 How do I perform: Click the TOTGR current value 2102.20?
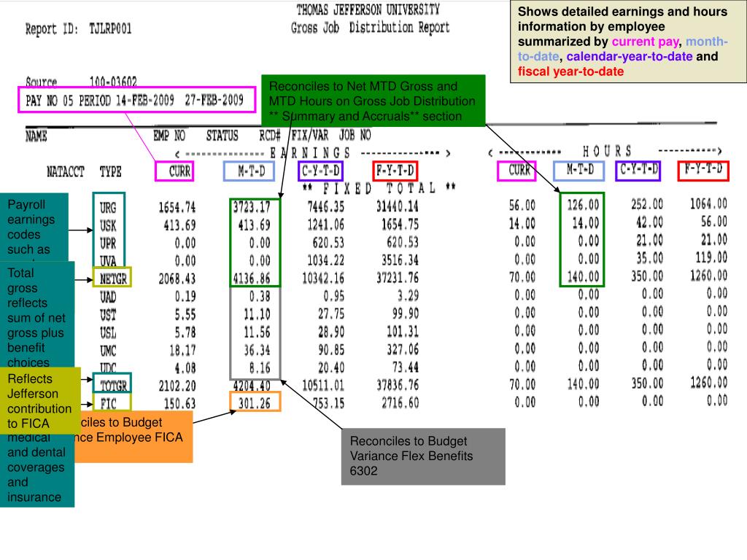point(177,386)
